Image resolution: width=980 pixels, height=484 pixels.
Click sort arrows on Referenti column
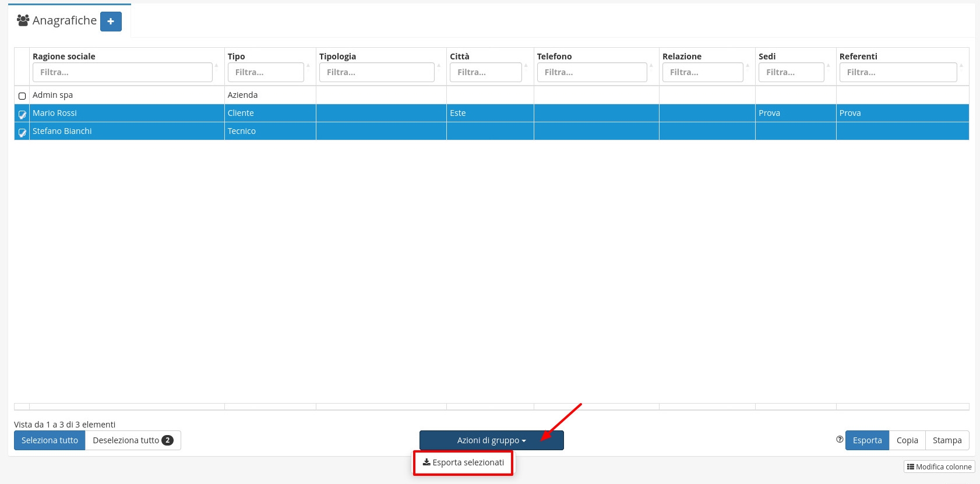point(961,65)
